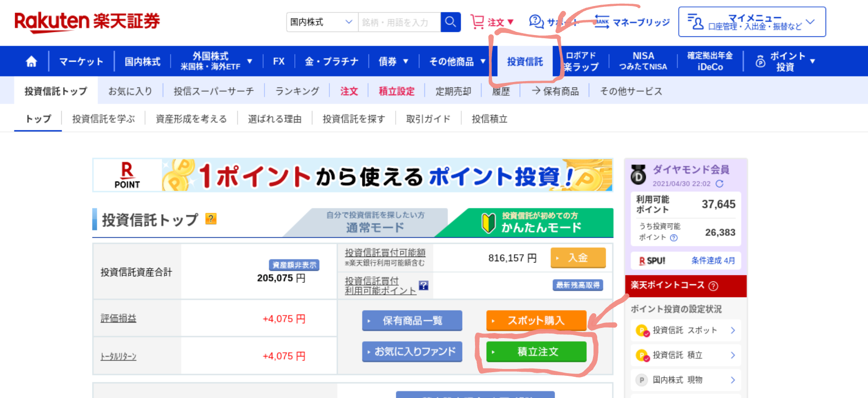868x398 pixels.
Task: Select the トップ third-level tab
Action: tap(38, 119)
